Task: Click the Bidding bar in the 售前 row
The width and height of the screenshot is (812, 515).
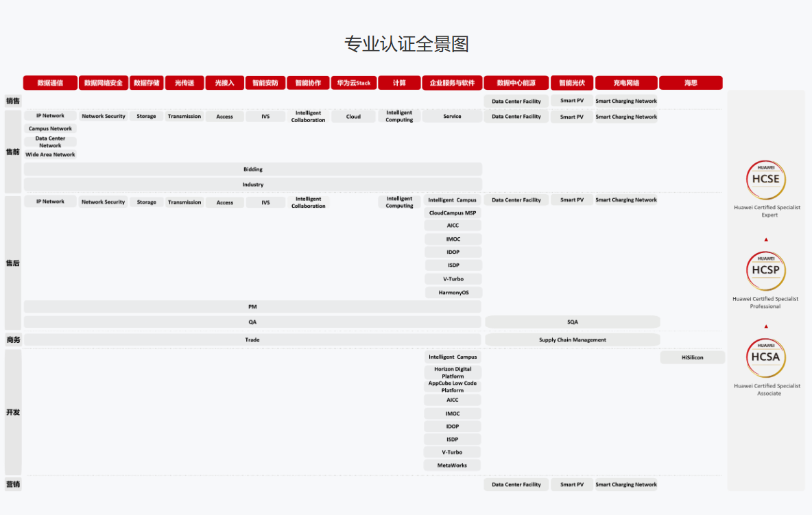Action: (x=252, y=169)
